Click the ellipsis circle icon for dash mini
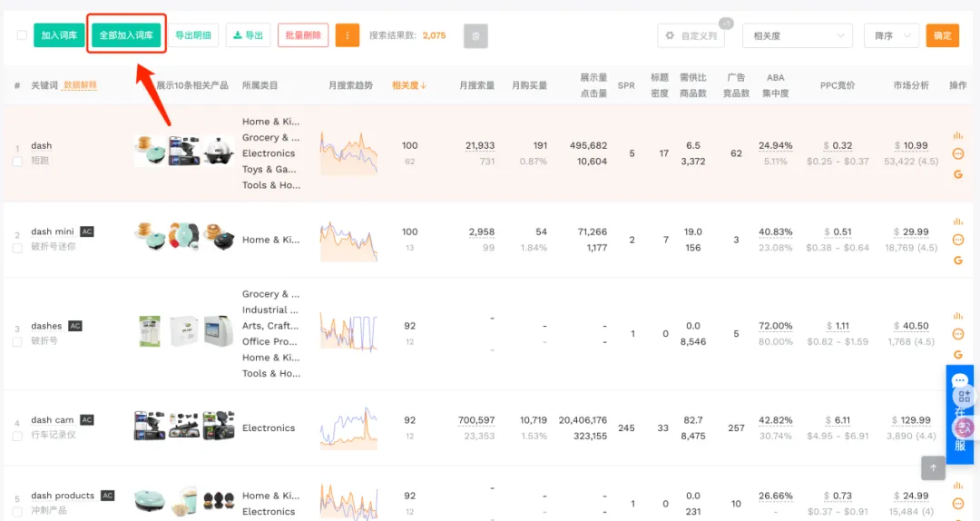Screen dimensions: 980x521 (957, 240)
